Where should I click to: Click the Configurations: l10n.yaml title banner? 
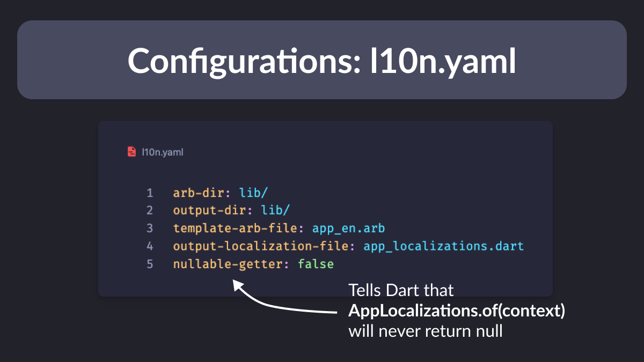[322, 60]
